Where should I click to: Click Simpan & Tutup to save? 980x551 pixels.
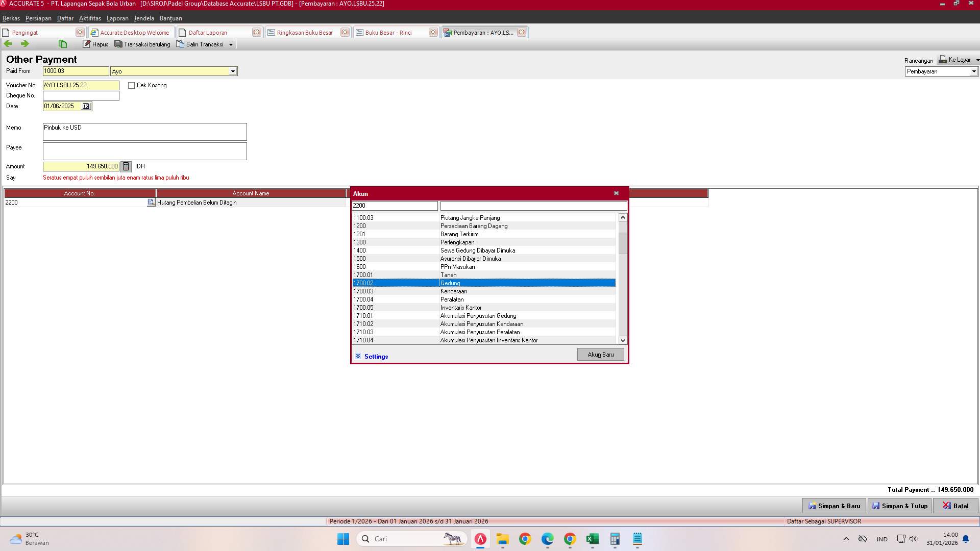900,506
